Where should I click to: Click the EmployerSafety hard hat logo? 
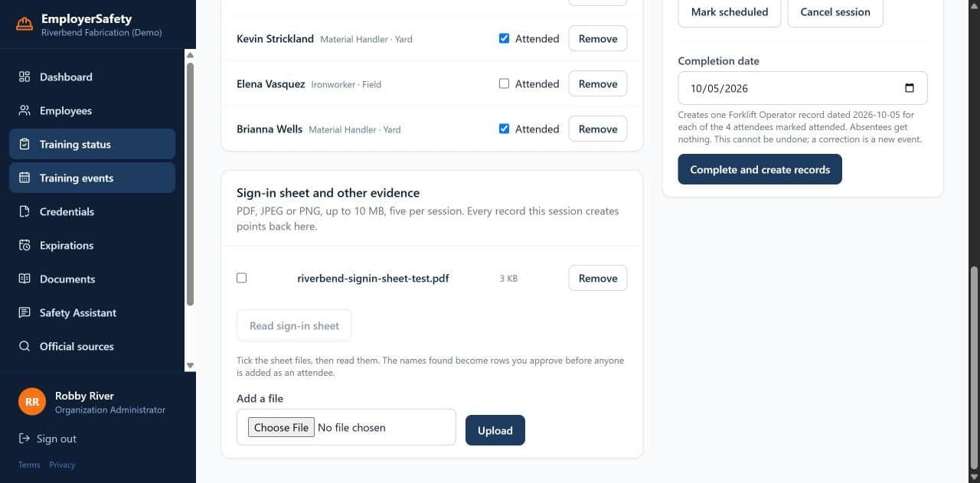click(24, 24)
